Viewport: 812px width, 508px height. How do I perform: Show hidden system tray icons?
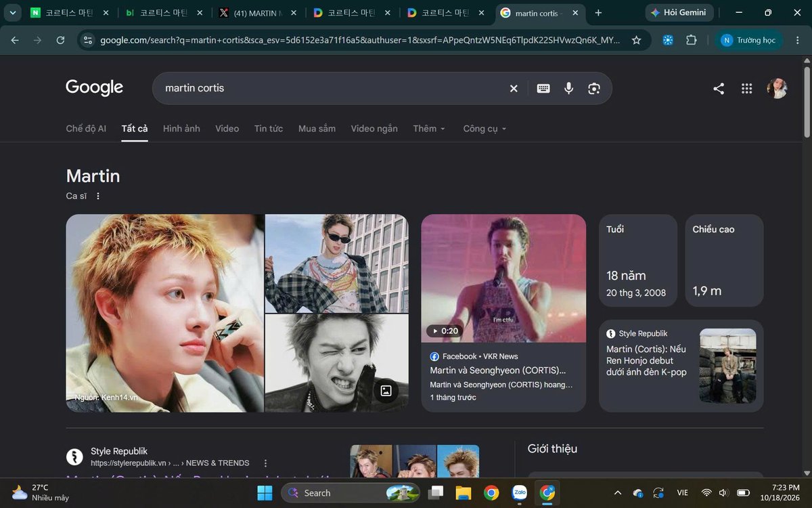coord(617,492)
